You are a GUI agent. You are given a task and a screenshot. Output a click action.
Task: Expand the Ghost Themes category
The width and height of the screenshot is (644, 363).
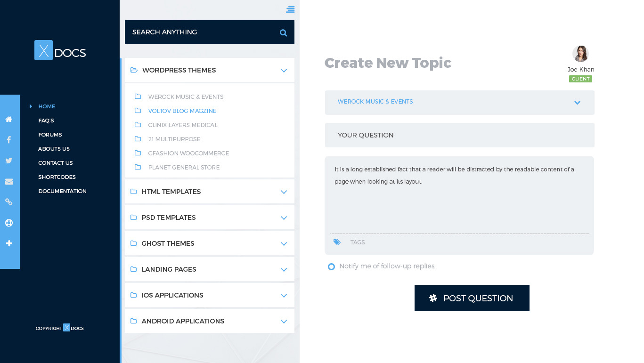pyautogui.click(x=284, y=244)
